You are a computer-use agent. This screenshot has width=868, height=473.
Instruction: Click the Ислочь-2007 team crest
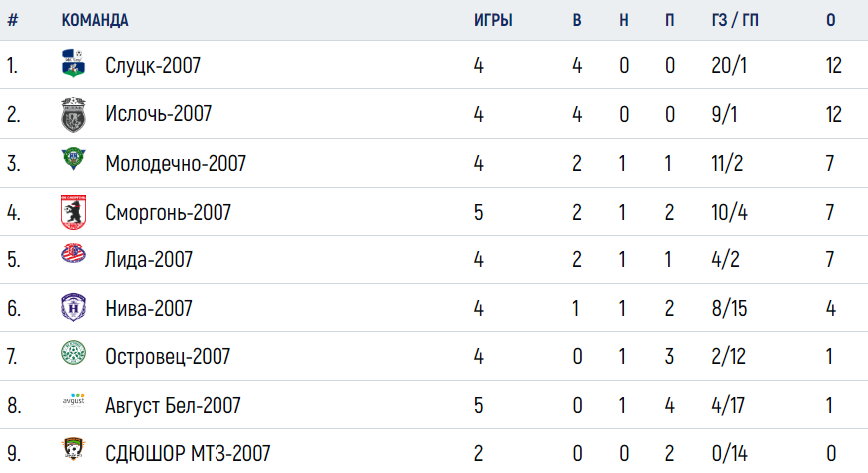pos(73,114)
